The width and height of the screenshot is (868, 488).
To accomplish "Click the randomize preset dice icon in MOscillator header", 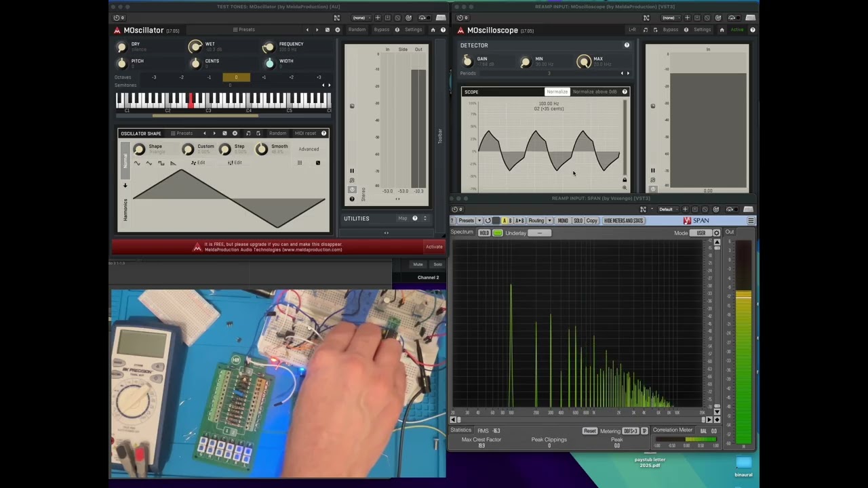I will click(327, 30).
